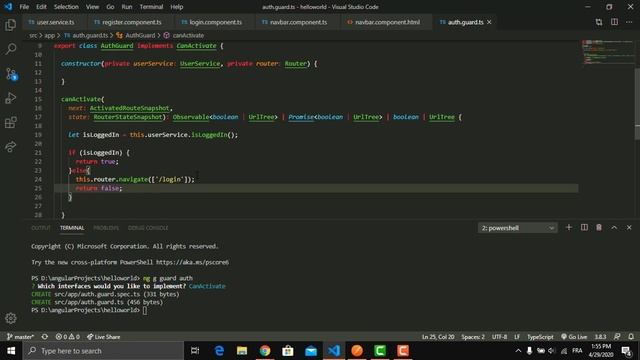Click the master branch status item
Viewport: 640px width, 360px height.
point(20,337)
